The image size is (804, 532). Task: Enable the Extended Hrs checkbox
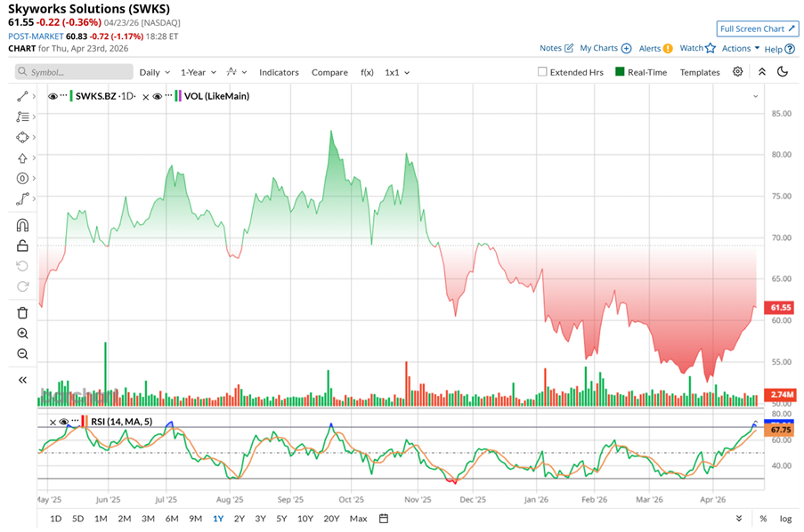542,72
